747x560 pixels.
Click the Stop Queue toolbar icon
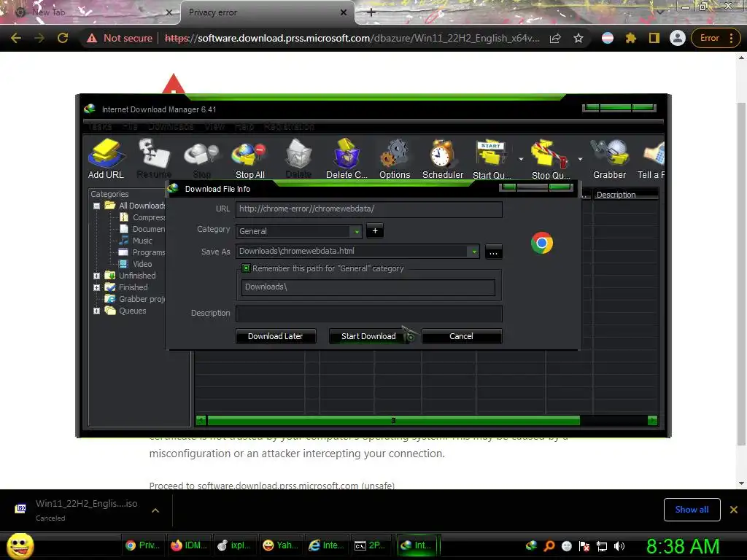550,159
